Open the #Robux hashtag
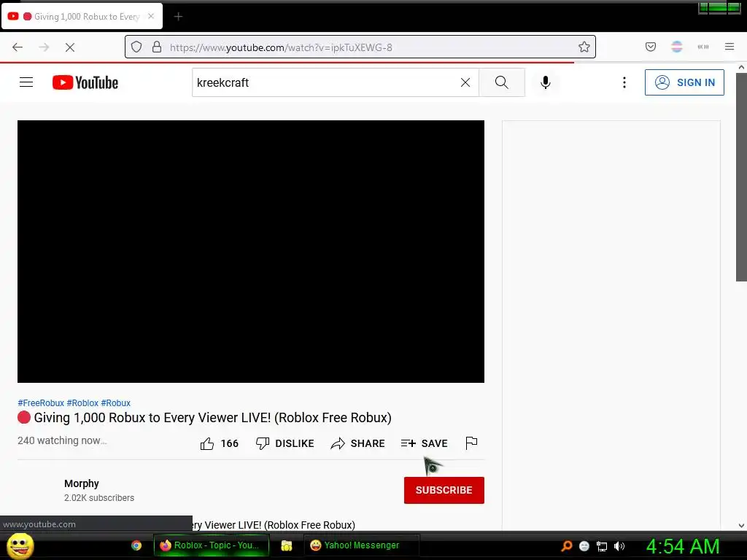747x560 pixels. click(x=116, y=402)
